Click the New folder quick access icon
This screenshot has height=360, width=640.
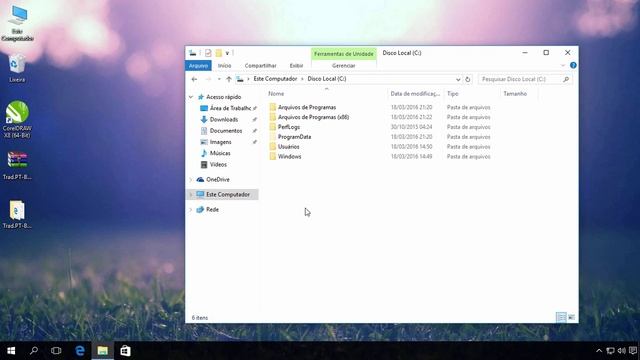pyautogui.click(x=219, y=53)
